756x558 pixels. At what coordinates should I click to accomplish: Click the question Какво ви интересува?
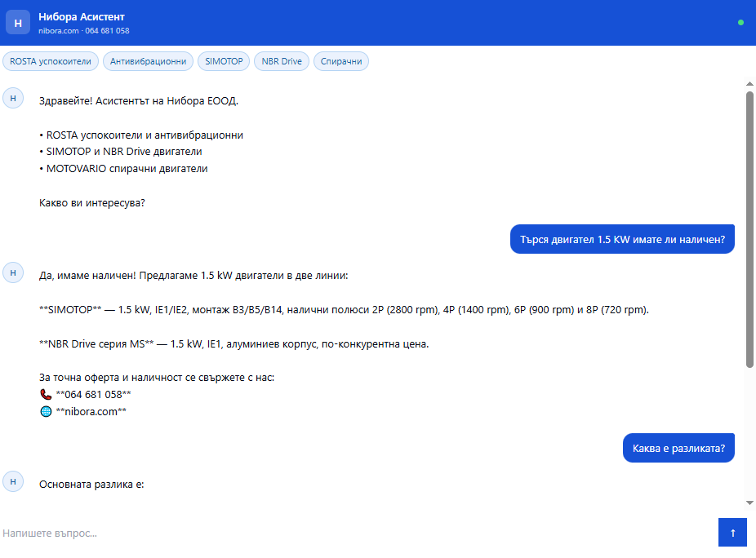92,203
